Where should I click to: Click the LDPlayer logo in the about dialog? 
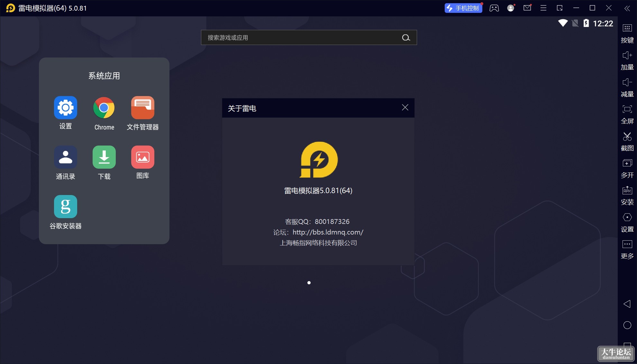(x=319, y=160)
